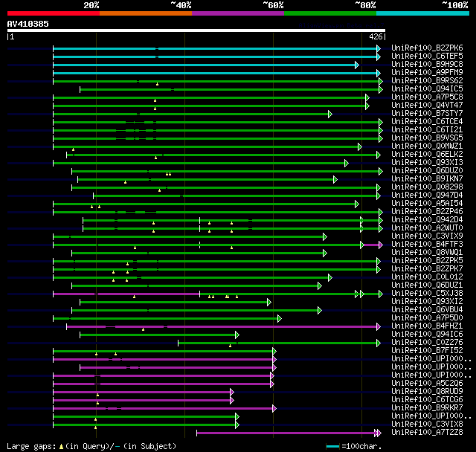476x452 pixels.
Task: Click the UniRef100_C0L012 label
Action: click(427, 277)
